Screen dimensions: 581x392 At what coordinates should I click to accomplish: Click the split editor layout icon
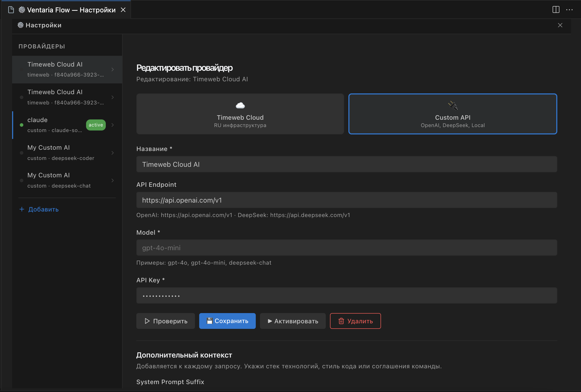[556, 10]
